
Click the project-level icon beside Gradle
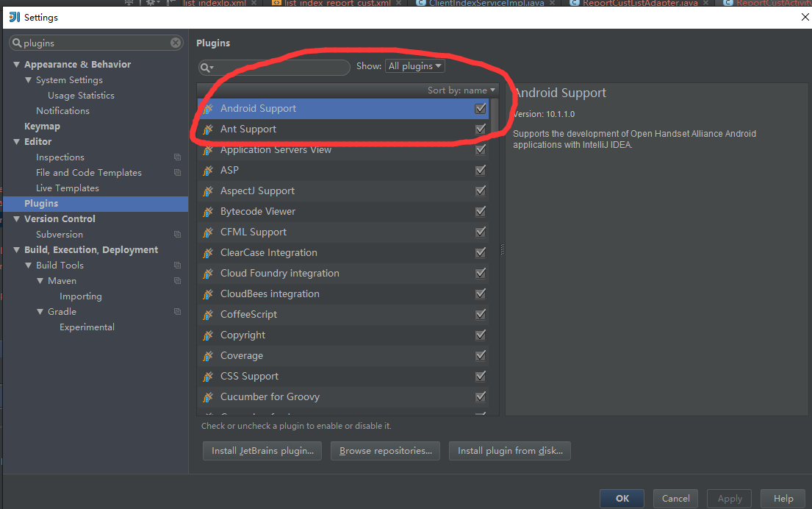point(178,312)
